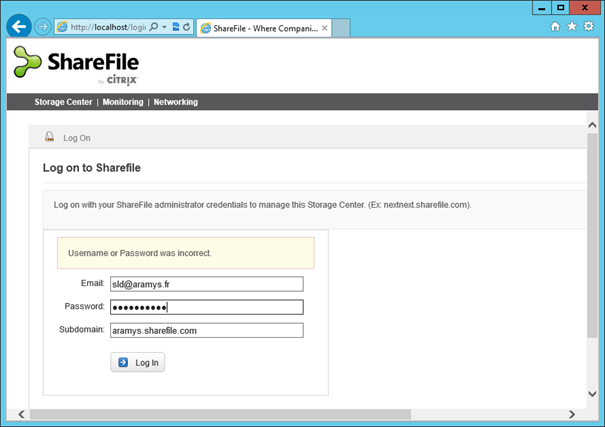Open Favorites star icon
The width and height of the screenshot is (605, 427).
[x=572, y=27]
